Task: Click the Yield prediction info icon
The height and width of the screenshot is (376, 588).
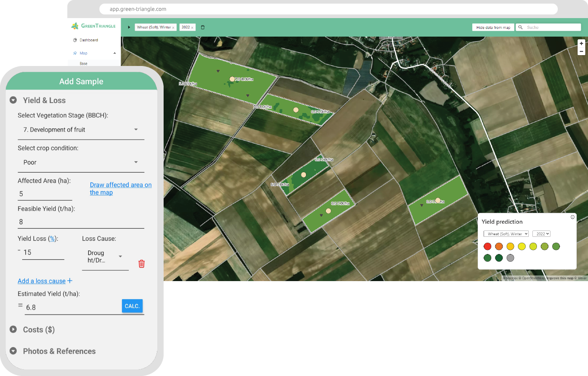Action: pyautogui.click(x=573, y=217)
